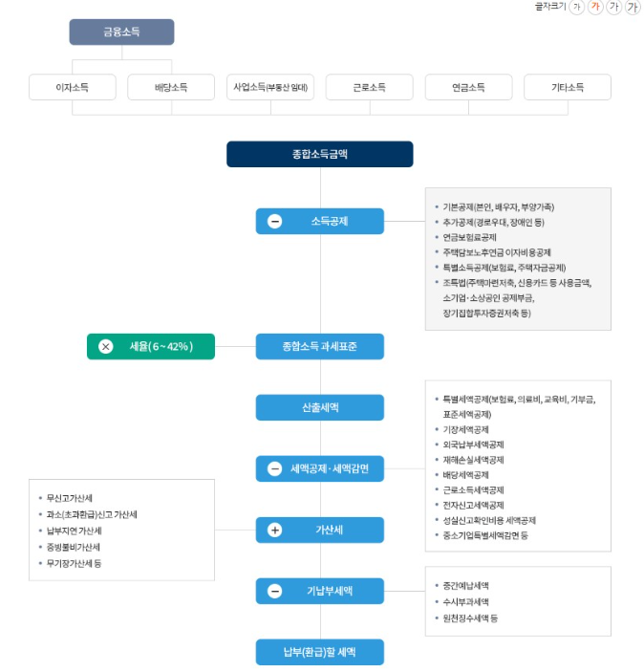Image resolution: width=644 pixels, height=672 pixels.
Task: Click 중소기업특별세액감면 등 item
Action: click(485, 535)
